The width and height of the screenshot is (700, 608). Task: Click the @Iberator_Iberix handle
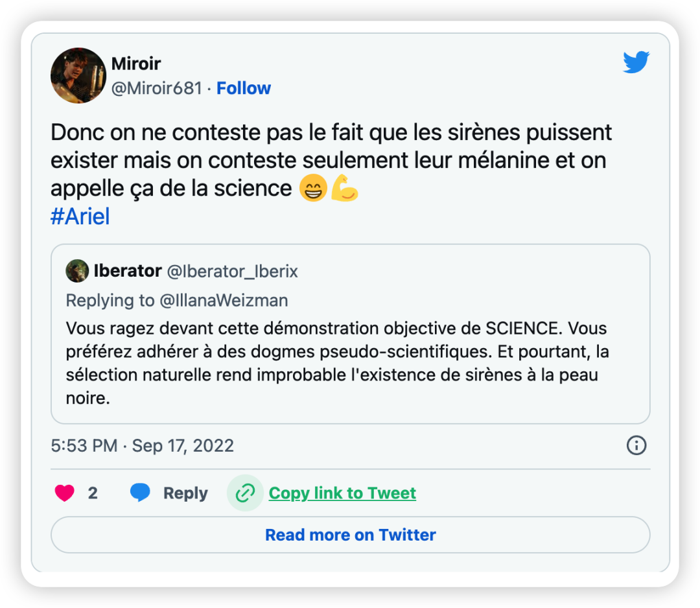tap(233, 271)
